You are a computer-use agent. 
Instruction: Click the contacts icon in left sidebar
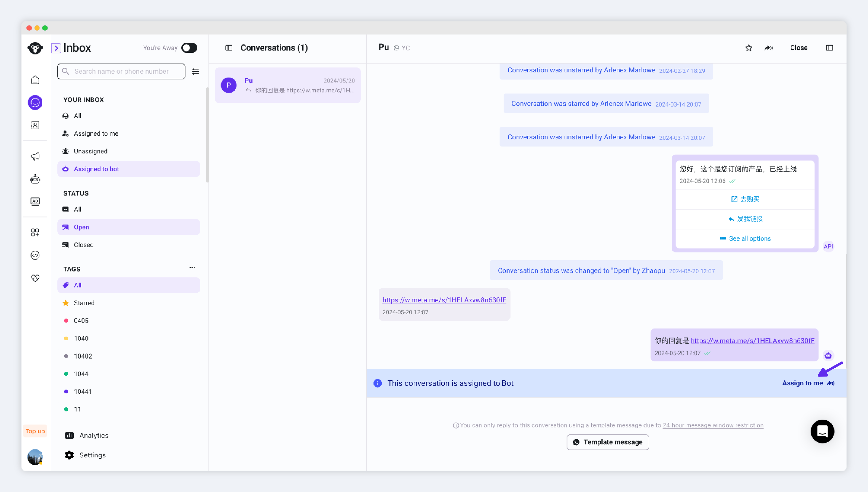click(35, 125)
